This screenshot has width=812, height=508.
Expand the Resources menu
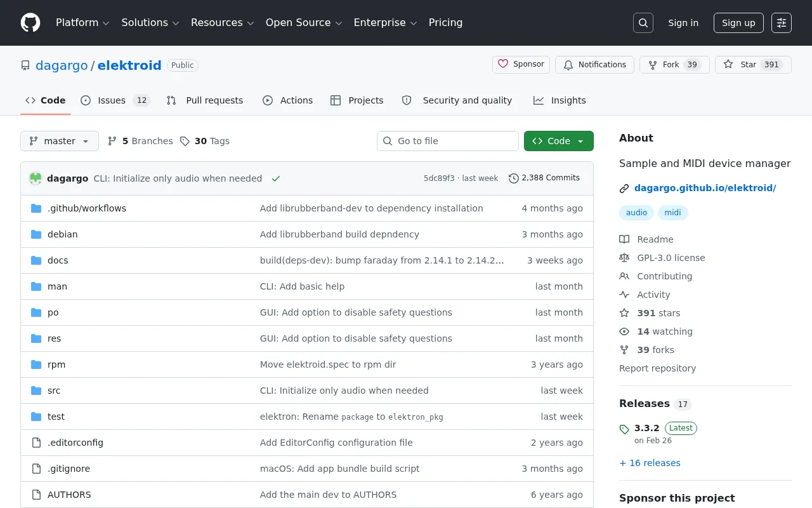coord(223,23)
